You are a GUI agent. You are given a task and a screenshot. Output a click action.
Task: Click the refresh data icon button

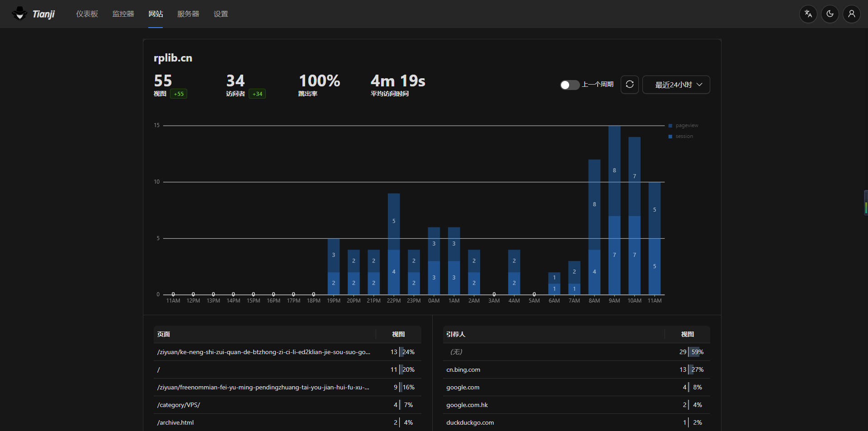(x=629, y=85)
